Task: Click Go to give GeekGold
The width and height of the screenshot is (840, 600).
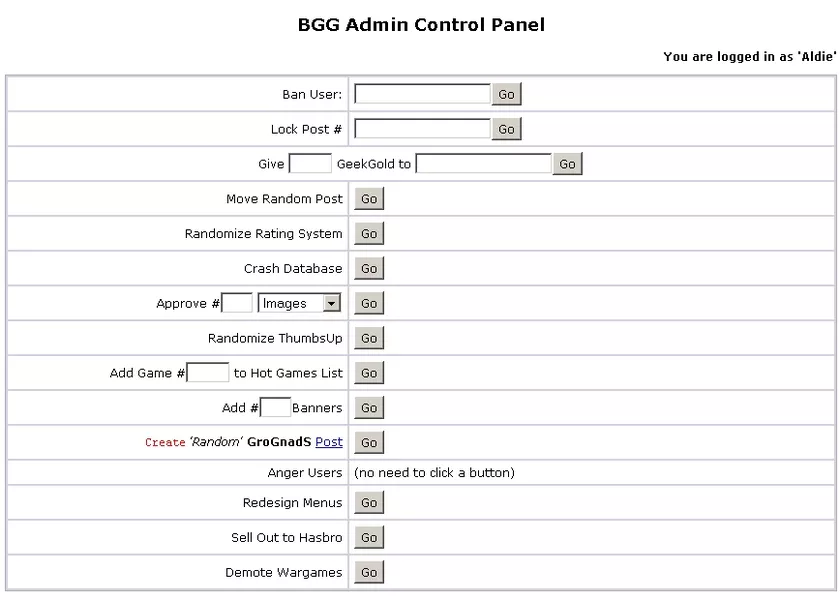Action: point(568,164)
